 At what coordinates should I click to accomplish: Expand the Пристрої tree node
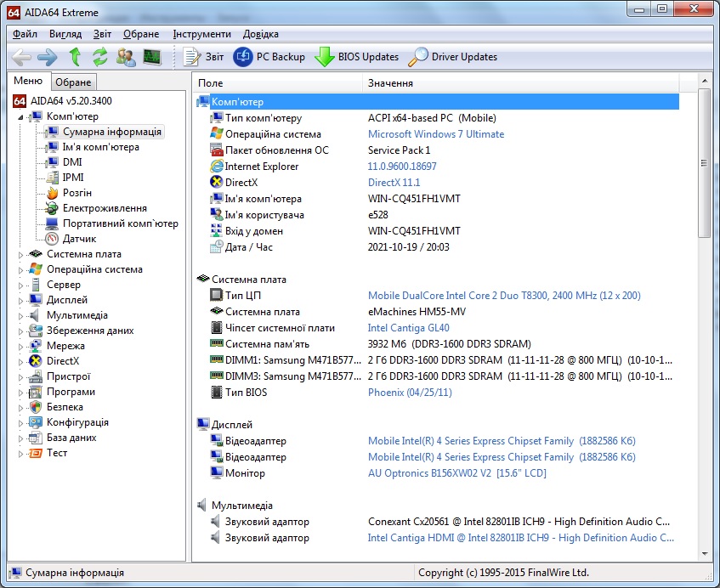point(20,377)
